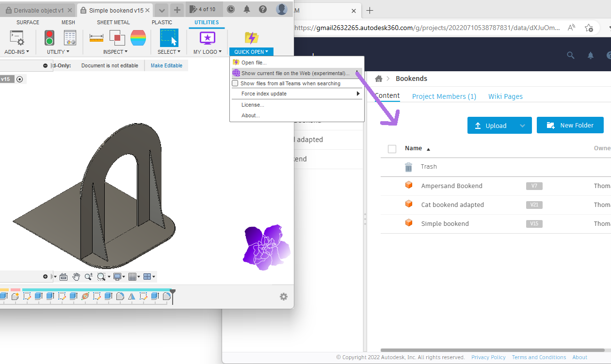
Task: Click the Look At camera icon
Action: (x=64, y=276)
